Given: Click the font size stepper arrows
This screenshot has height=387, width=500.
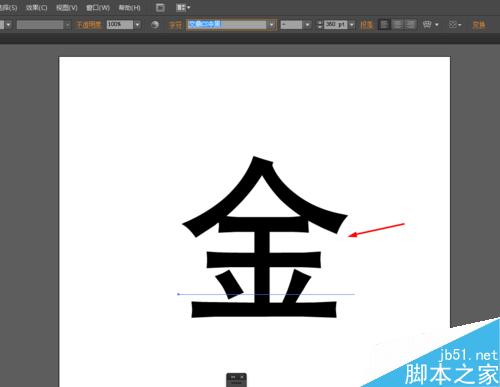Looking at the screenshot, I should pyautogui.click(x=320, y=25).
